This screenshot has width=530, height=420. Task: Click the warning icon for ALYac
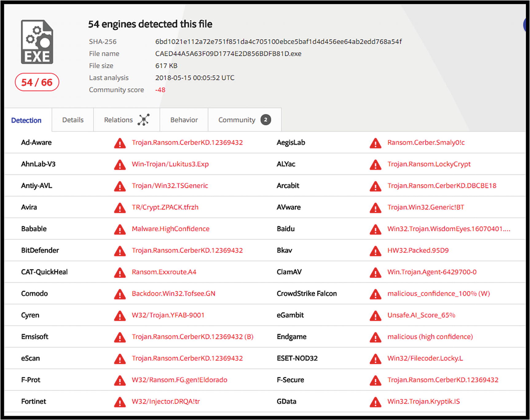point(375,165)
